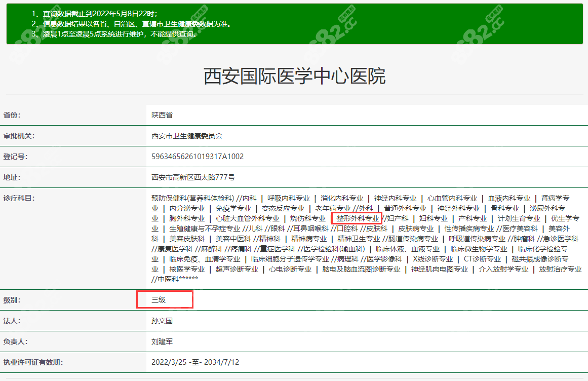Screen dimensions: 588x381
Task: Click the 诊疗科目 label
Action: [x=19, y=198]
